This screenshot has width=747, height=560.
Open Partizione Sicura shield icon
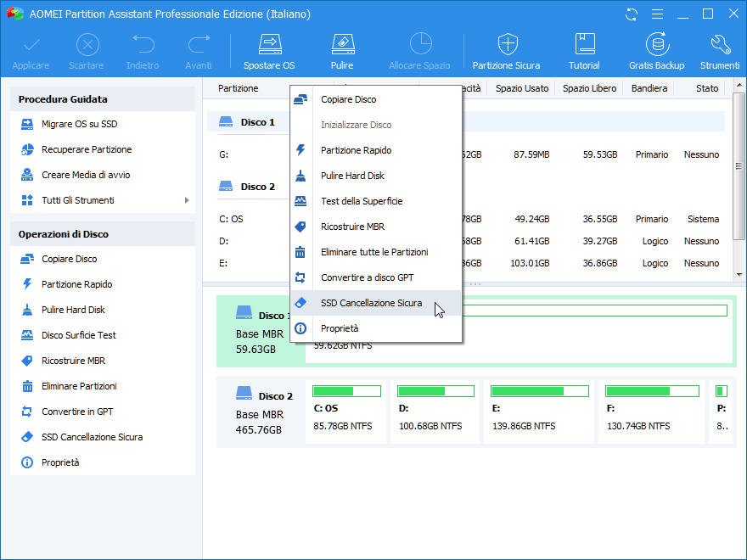coord(507,52)
